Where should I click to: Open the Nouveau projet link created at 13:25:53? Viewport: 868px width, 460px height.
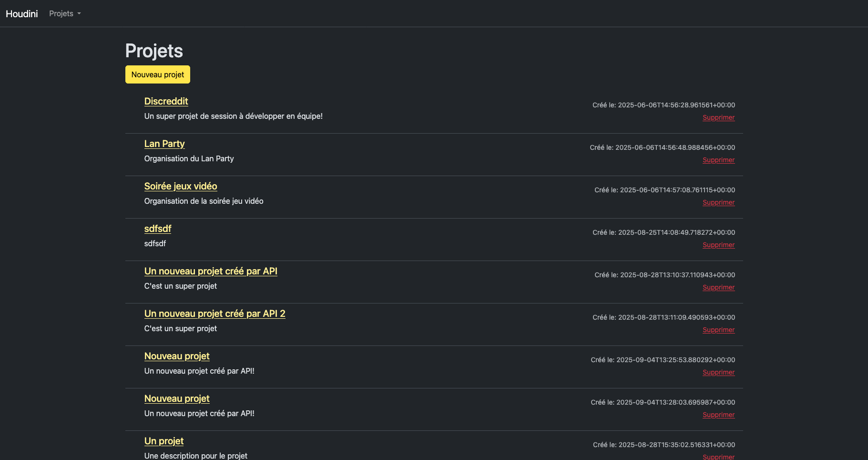click(177, 356)
